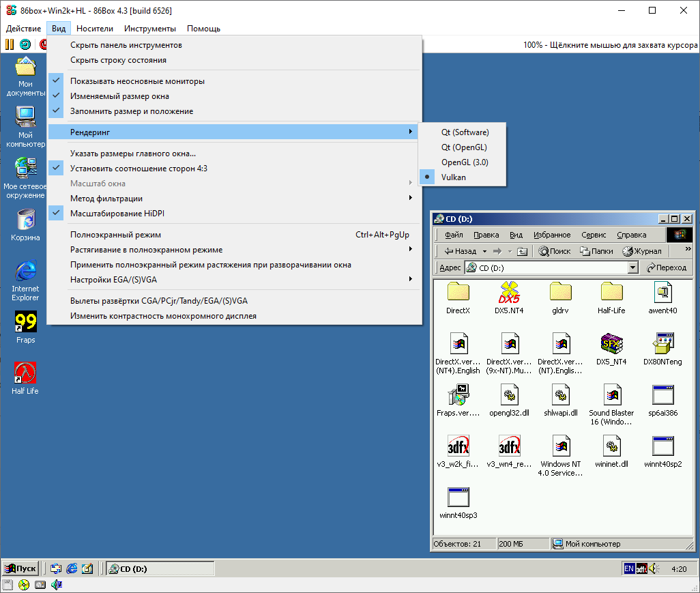Select the Qt (OpenGL) renderer
Screen dimensions: 700x593
464,147
